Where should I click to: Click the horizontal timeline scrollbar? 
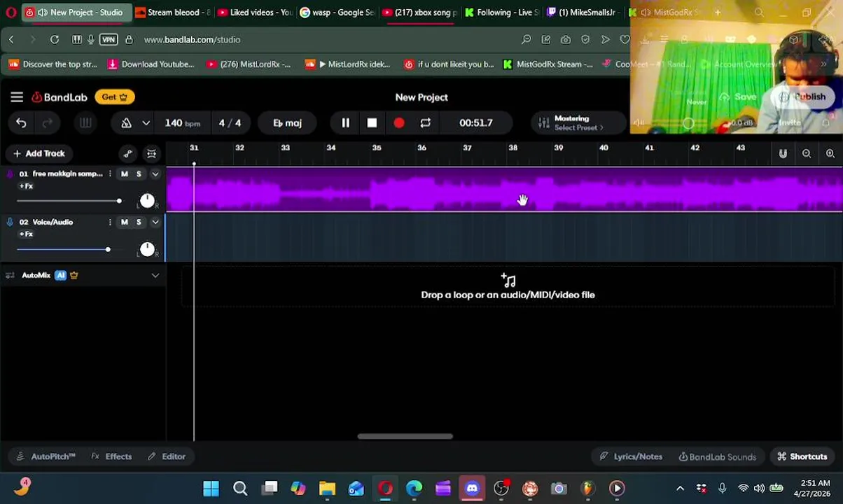point(405,437)
